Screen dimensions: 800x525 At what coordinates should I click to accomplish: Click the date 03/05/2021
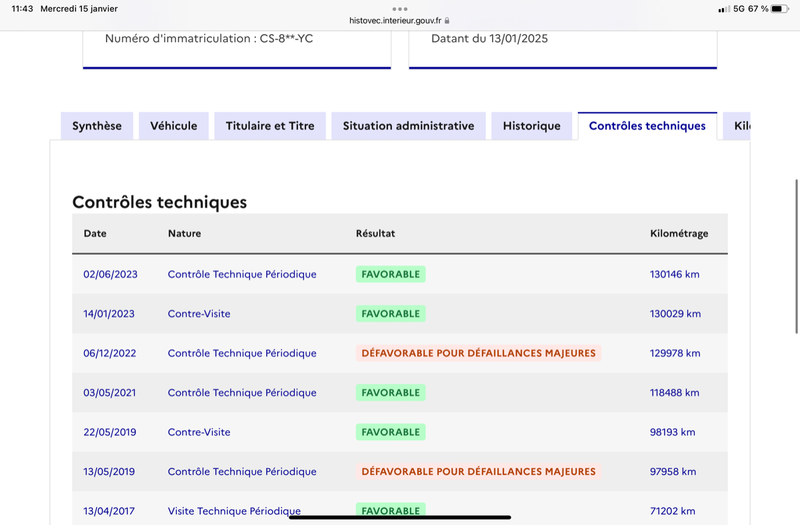(110, 393)
